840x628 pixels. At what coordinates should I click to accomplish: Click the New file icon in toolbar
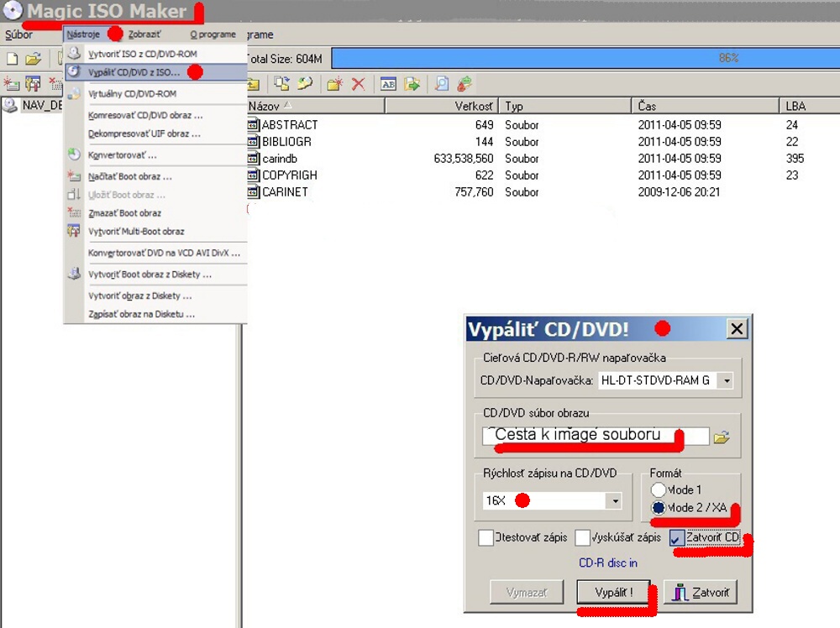13,59
